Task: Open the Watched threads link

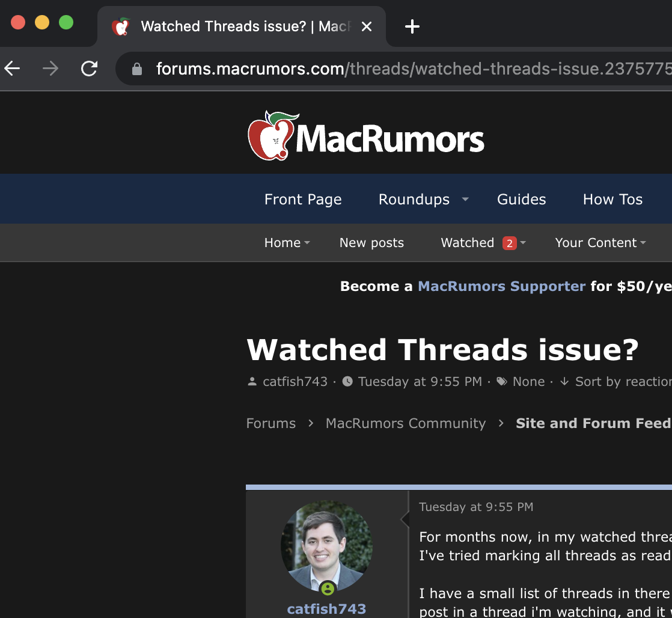Action: [468, 243]
